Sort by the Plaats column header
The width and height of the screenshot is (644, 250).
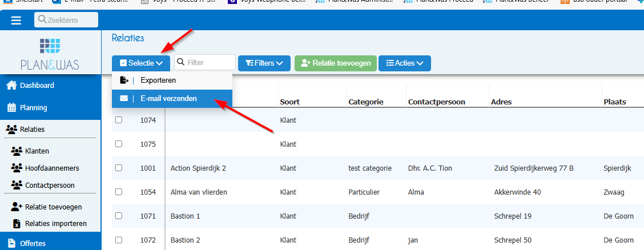pyautogui.click(x=615, y=102)
